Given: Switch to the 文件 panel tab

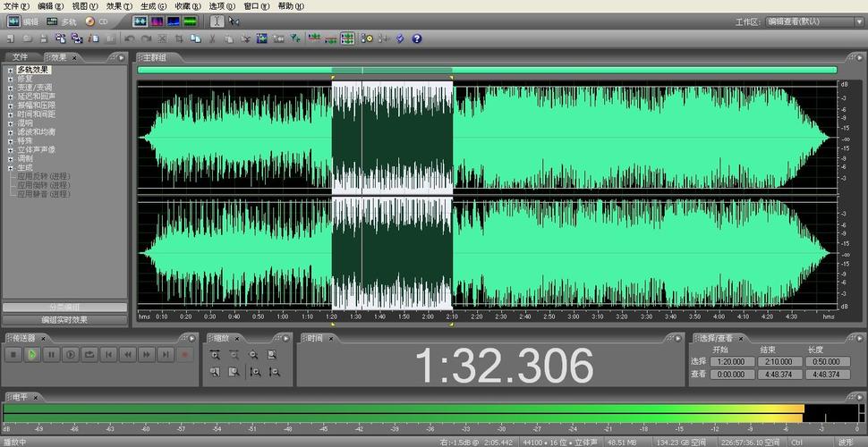Looking at the screenshot, I should (x=21, y=57).
